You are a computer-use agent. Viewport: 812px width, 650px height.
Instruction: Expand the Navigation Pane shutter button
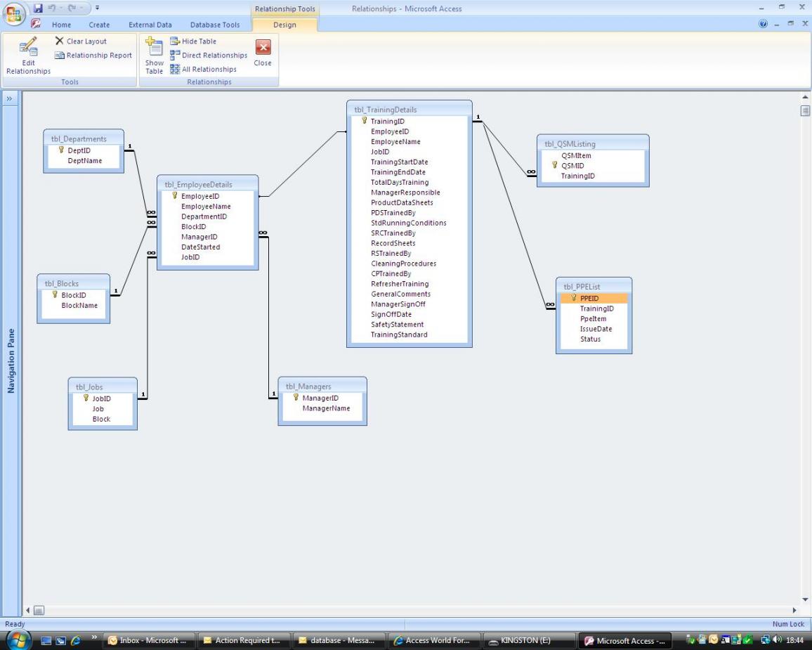(x=9, y=98)
